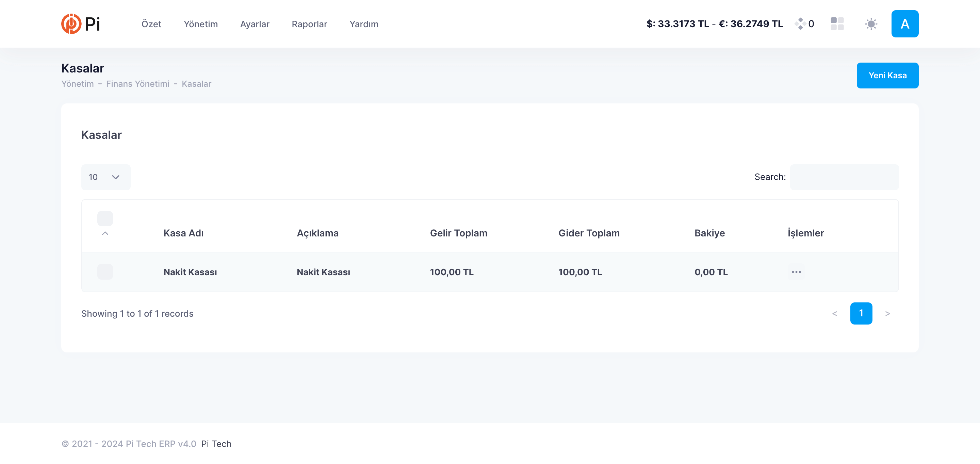Viewport: 980px width, 464px height.
Task: Go to next page arrow
Action: pos(887,313)
